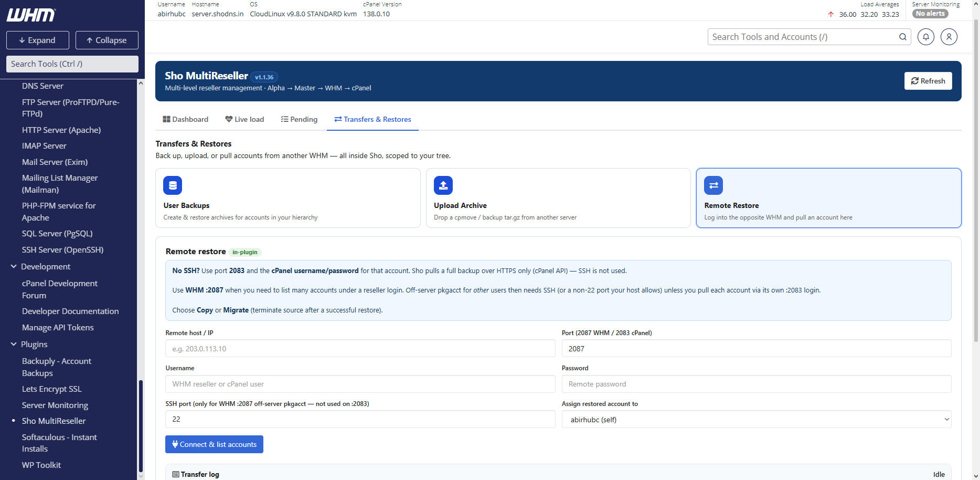
Task: Click the Transfer log list icon
Action: click(176, 474)
